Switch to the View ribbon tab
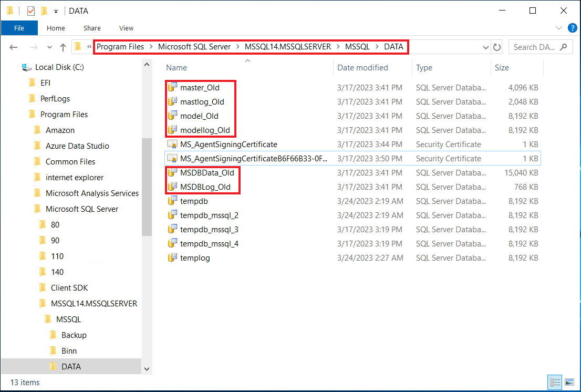The image size is (581, 392). [126, 28]
